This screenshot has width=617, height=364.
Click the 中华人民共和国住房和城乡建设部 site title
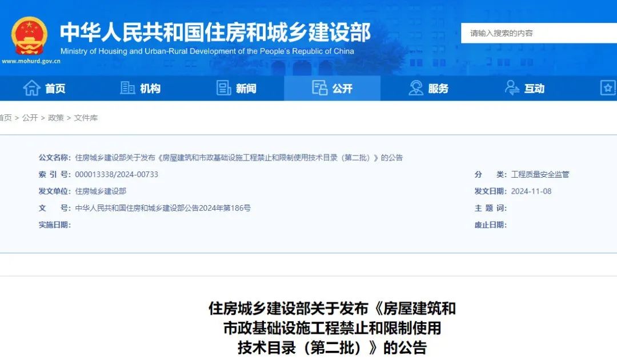215,32
